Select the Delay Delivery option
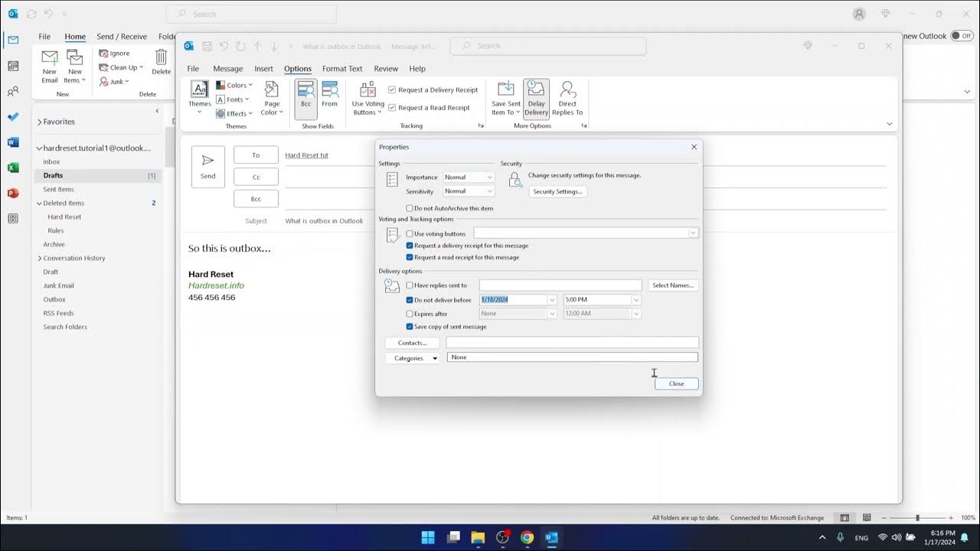This screenshot has height=551, width=980. click(x=536, y=99)
